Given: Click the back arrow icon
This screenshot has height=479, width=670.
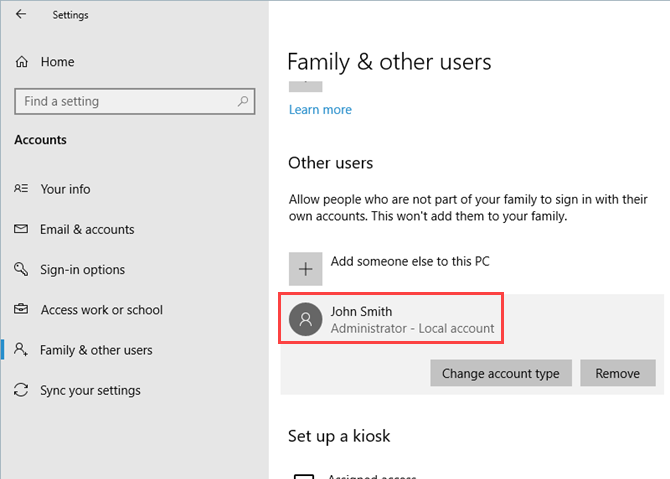Looking at the screenshot, I should (21, 15).
